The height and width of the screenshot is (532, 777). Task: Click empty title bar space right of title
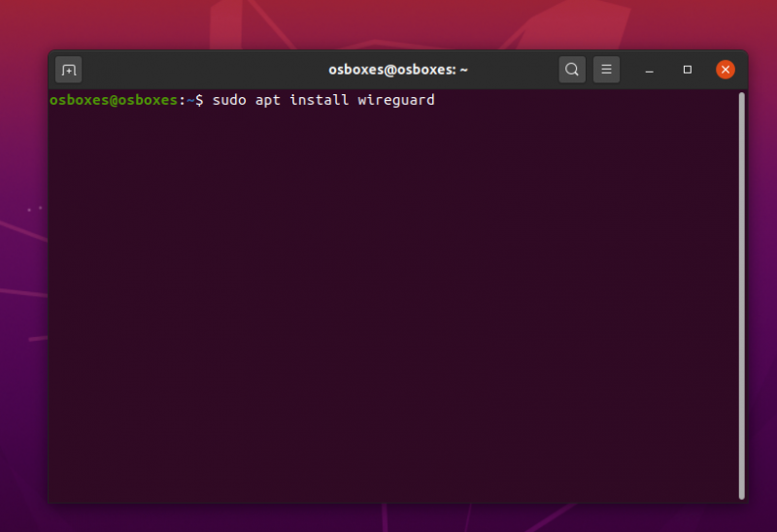[515, 70]
